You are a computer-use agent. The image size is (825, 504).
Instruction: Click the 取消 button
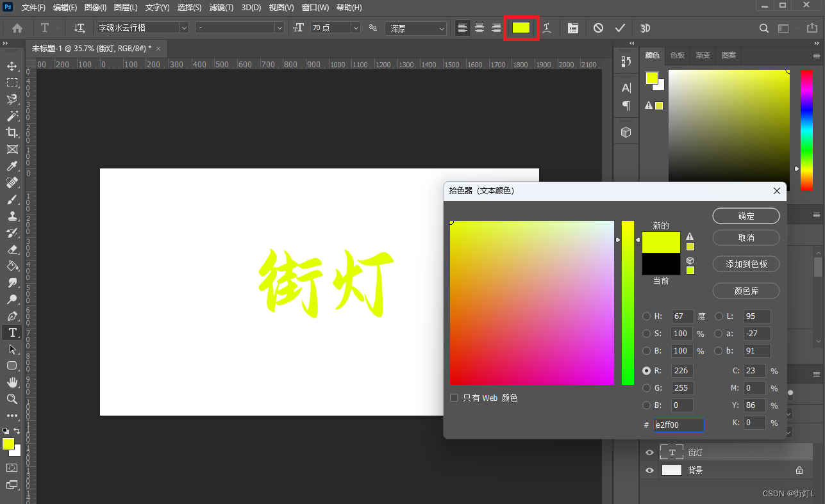pyautogui.click(x=746, y=238)
